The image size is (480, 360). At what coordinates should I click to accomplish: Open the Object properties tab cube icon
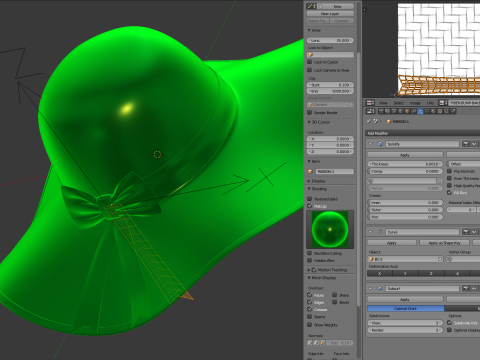407,111
